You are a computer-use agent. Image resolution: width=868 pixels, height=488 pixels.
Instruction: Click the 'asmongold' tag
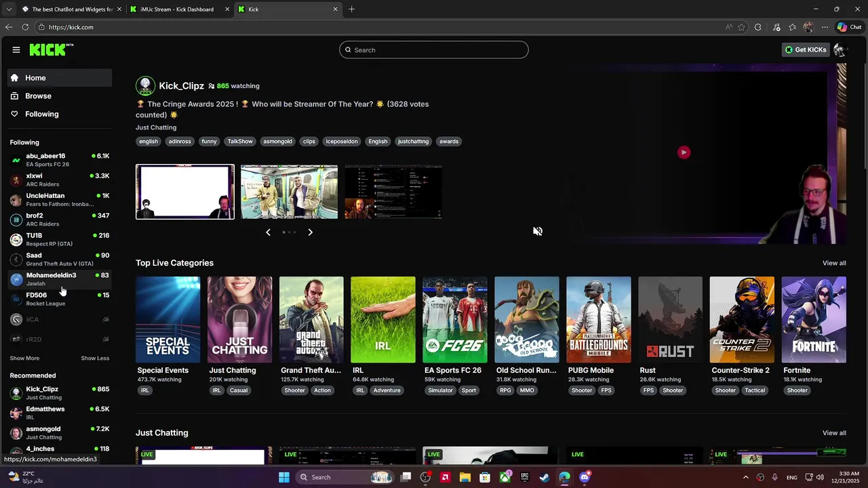coord(277,142)
